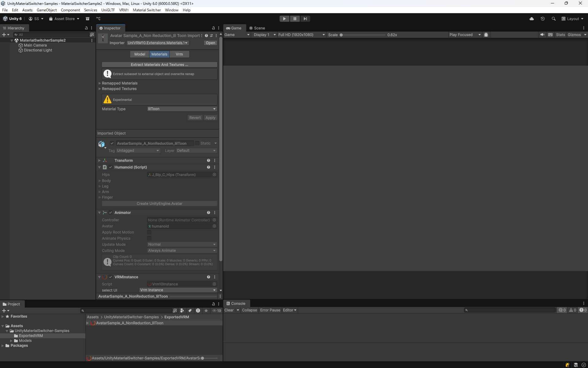Click the cloud services icon
This screenshot has width=588, height=368.
[x=532, y=19]
